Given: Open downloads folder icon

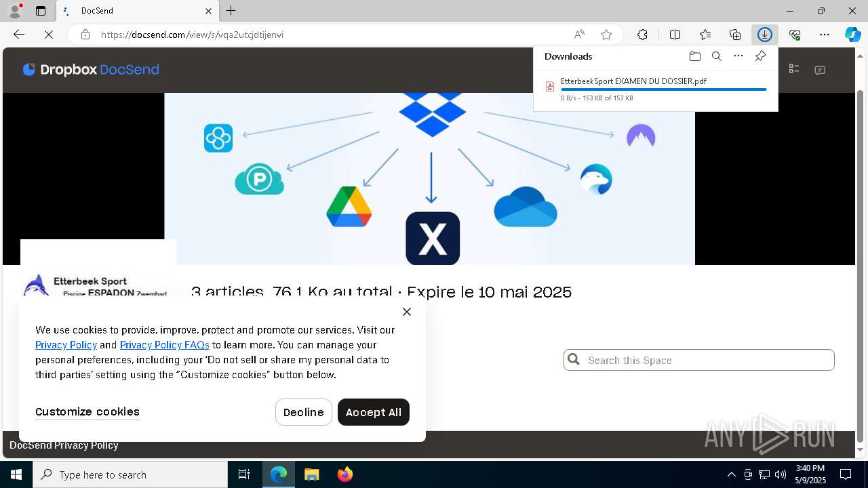Looking at the screenshot, I should 694,56.
